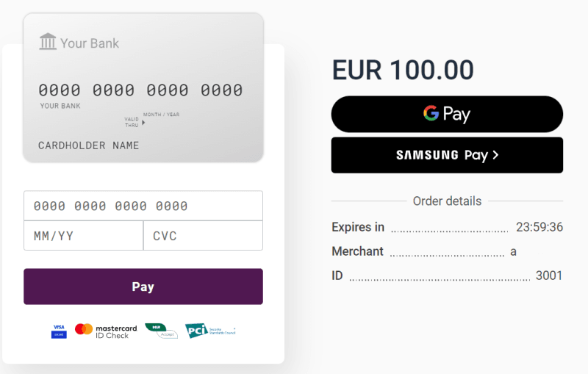This screenshot has width=588, height=374.
Task: Click the order ID value 3001
Action: 549,276
